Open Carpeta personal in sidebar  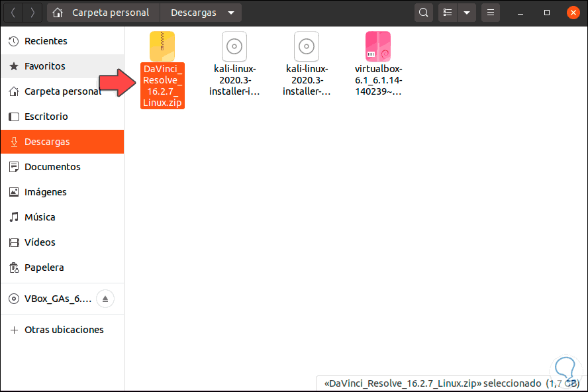click(62, 91)
